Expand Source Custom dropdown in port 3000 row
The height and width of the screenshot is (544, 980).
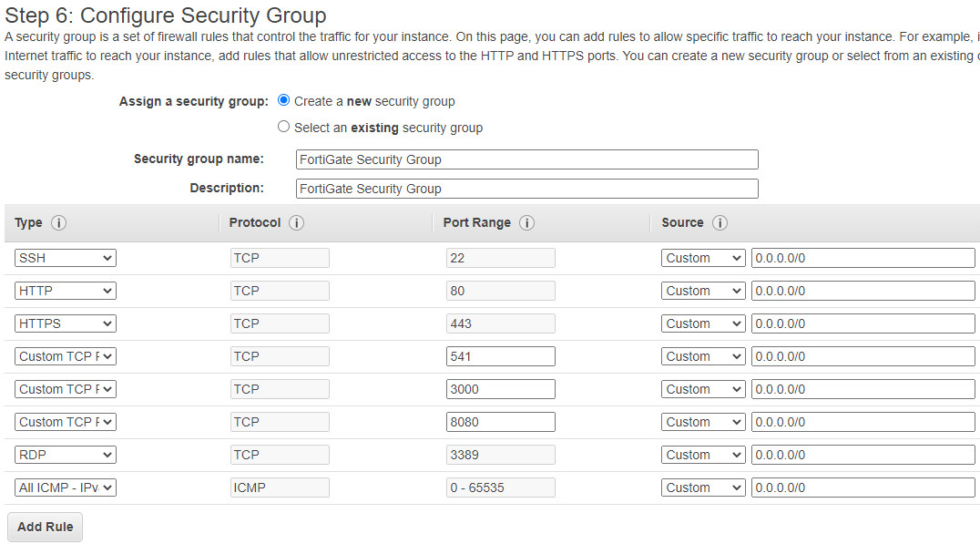(703, 390)
